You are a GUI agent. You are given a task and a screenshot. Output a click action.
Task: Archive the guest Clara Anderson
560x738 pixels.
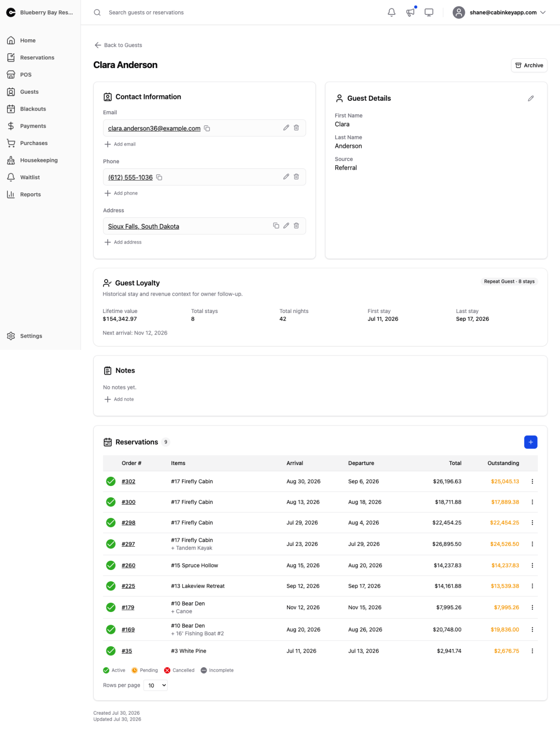pos(529,65)
